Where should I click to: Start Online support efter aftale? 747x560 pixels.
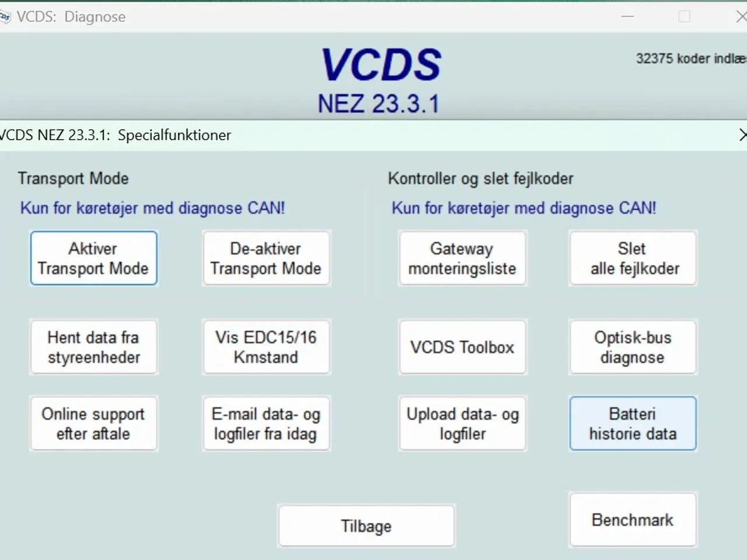point(93,423)
